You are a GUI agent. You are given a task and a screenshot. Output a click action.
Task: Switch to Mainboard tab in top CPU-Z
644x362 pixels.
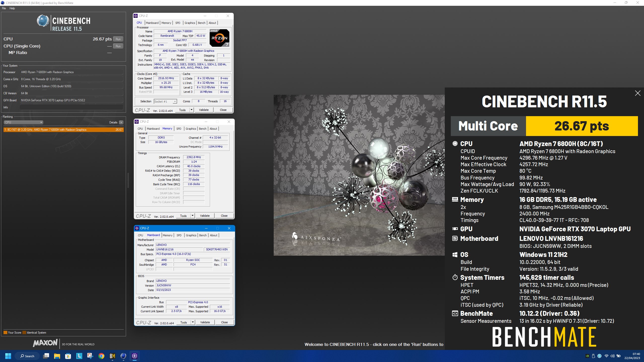point(152,23)
